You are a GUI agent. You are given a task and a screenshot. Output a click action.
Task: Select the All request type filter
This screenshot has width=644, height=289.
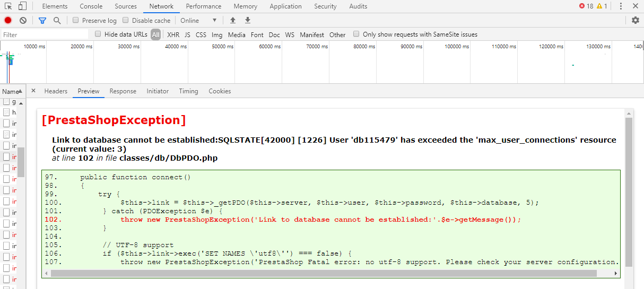click(x=155, y=34)
